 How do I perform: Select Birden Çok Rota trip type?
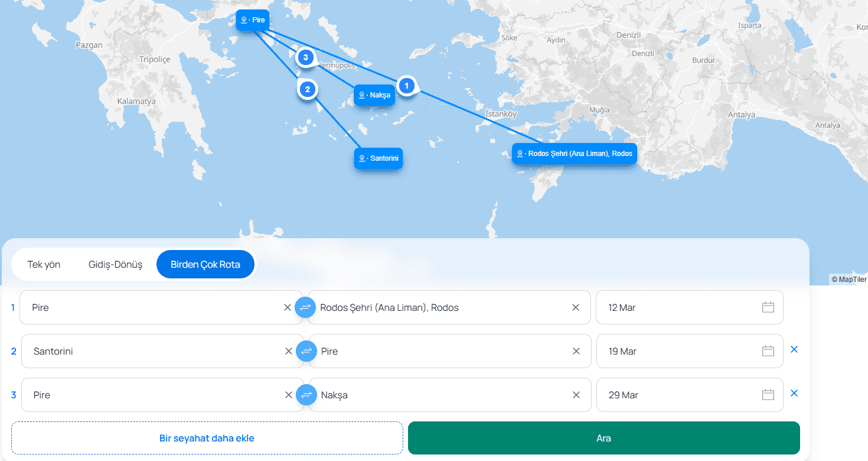click(x=205, y=264)
